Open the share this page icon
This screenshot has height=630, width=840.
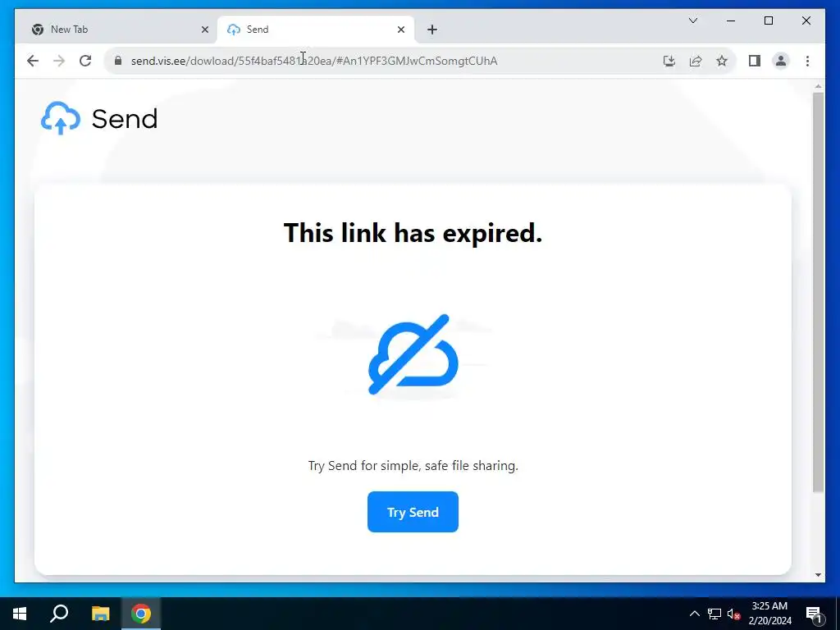pyautogui.click(x=696, y=61)
